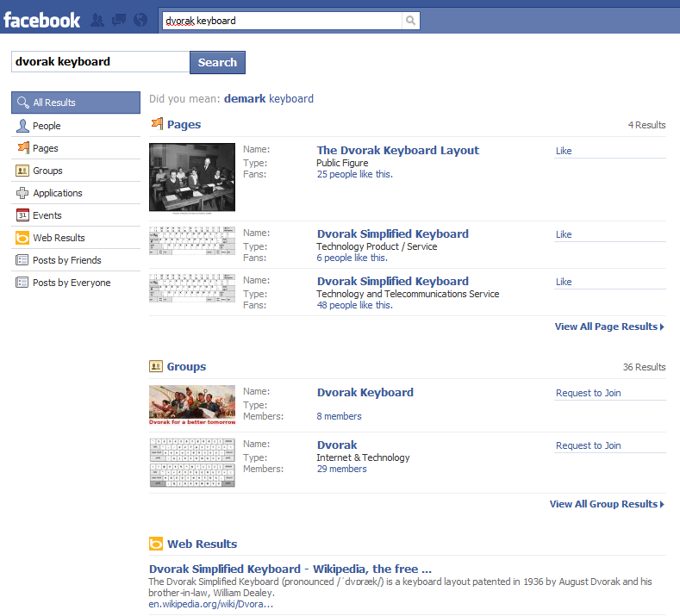Click the Posts by Friends icon
The width and height of the screenshot is (680, 616).
pos(22,260)
